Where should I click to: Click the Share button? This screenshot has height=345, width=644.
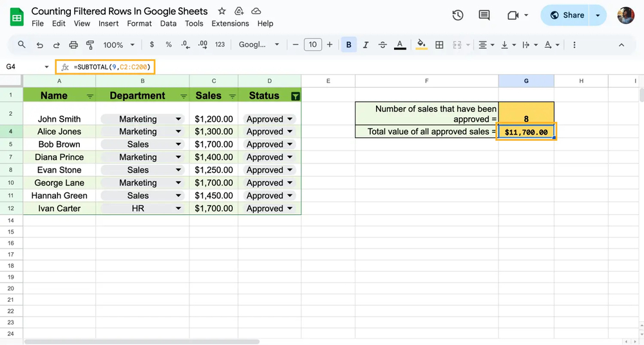[567, 15]
